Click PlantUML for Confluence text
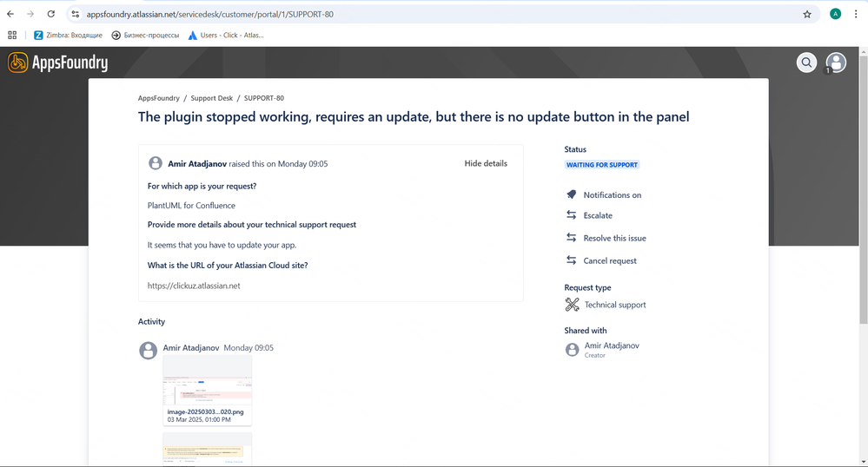 (191, 205)
